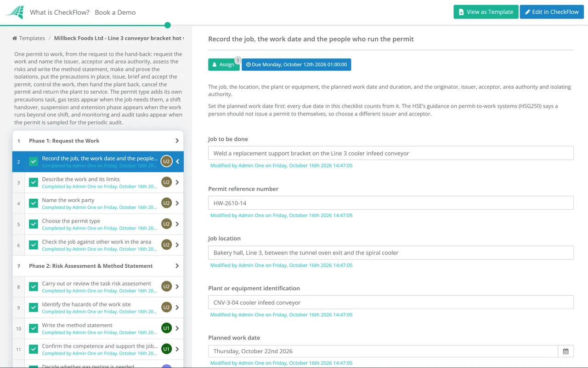The width and height of the screenshot is (588, 368).
Task: Uncheck the 'Name the work party' task
Action: pyautogui.click(x=34, y=203)
